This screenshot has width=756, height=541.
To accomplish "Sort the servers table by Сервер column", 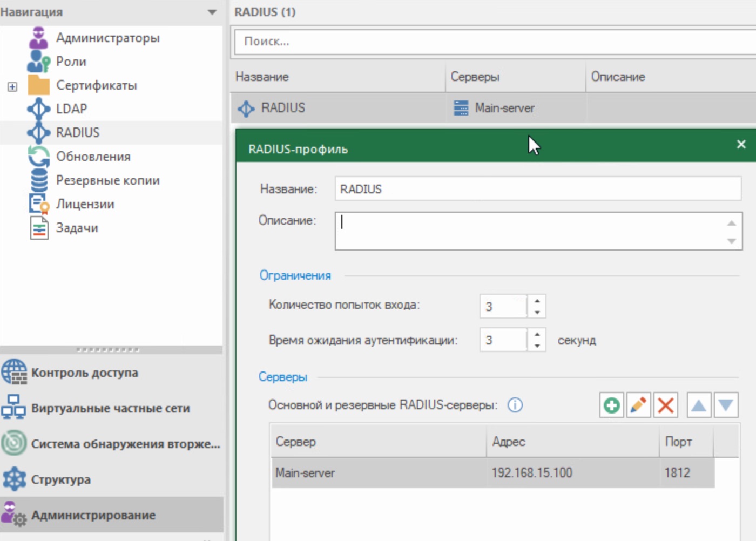I will (378, 442).
